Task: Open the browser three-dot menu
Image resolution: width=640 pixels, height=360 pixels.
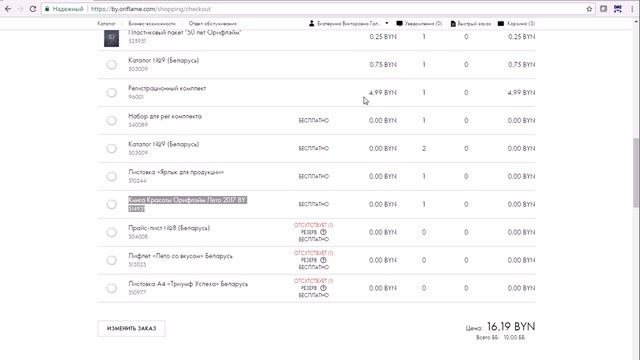Action: (632, 9)
